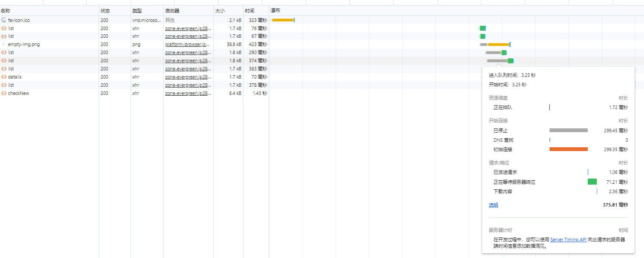Open platform-browser.js initiator link for empty-img.png
Screen dimensions: 644x258
(188, 44)
